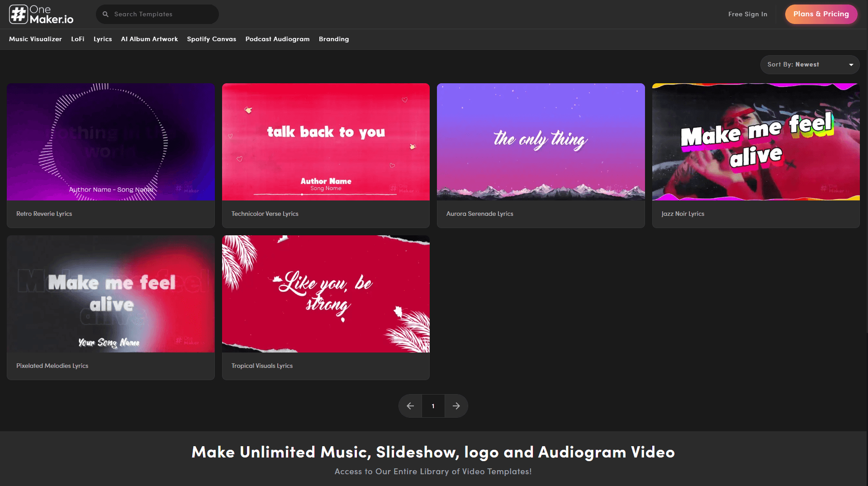Open Podcast Audiogram category

(x=278, y=39)
